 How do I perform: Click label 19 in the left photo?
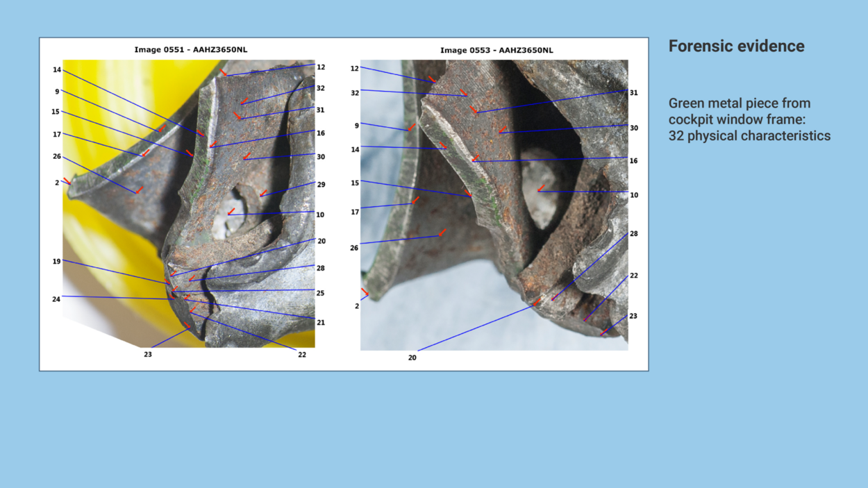coord(57,262)
